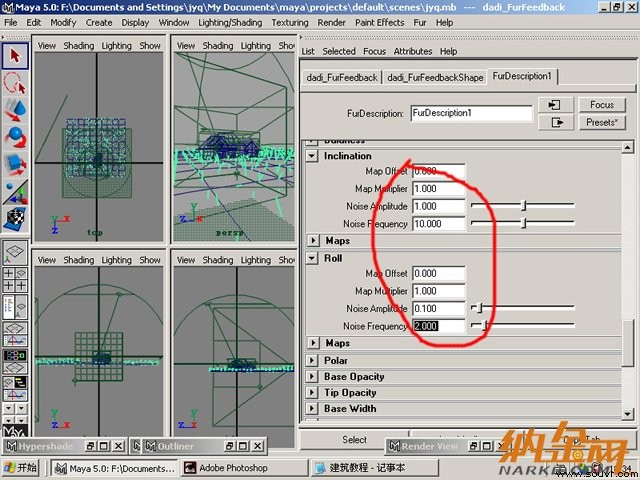This screenshot has width=640, height=480.
Task: Expand Maps under Inclination
Action: pos(313,240)
